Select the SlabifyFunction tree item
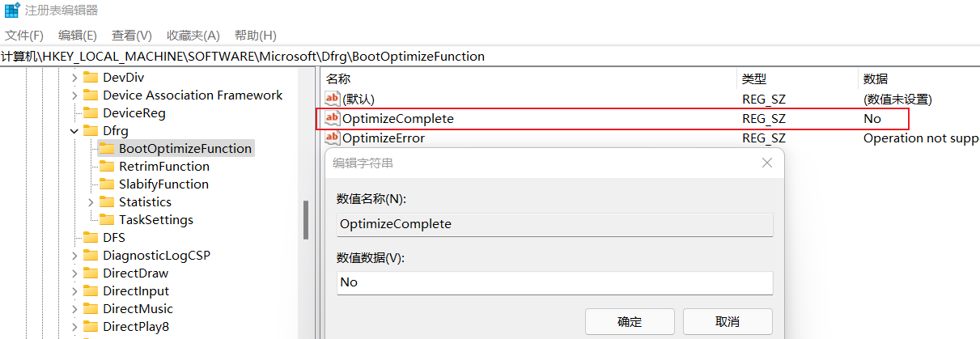This screenshot has width=980, height=339. point(163,184)
